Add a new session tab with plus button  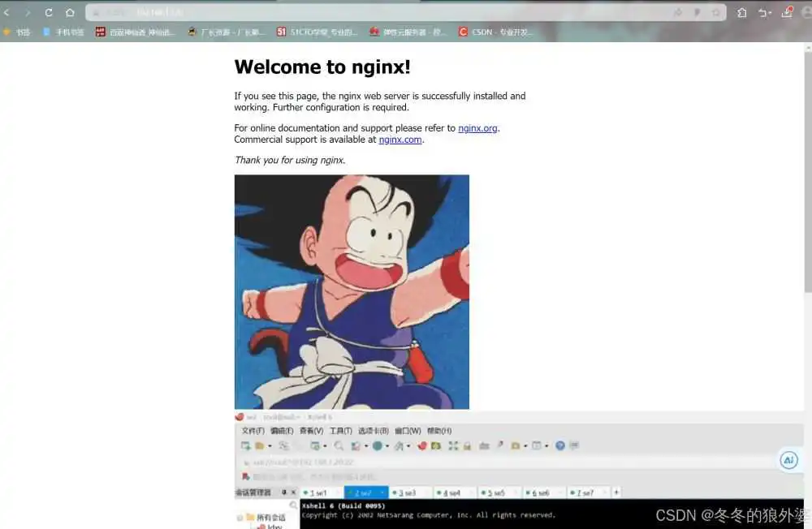pos(616,492)
